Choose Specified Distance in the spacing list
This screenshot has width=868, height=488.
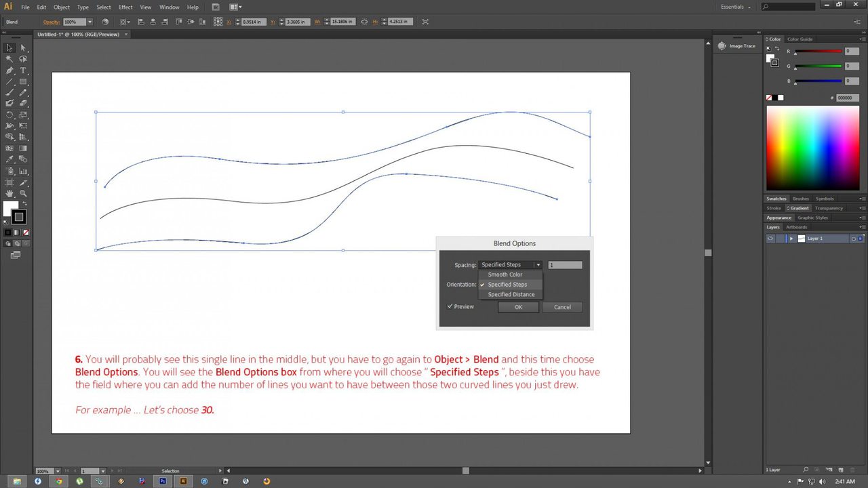[511, 294]
